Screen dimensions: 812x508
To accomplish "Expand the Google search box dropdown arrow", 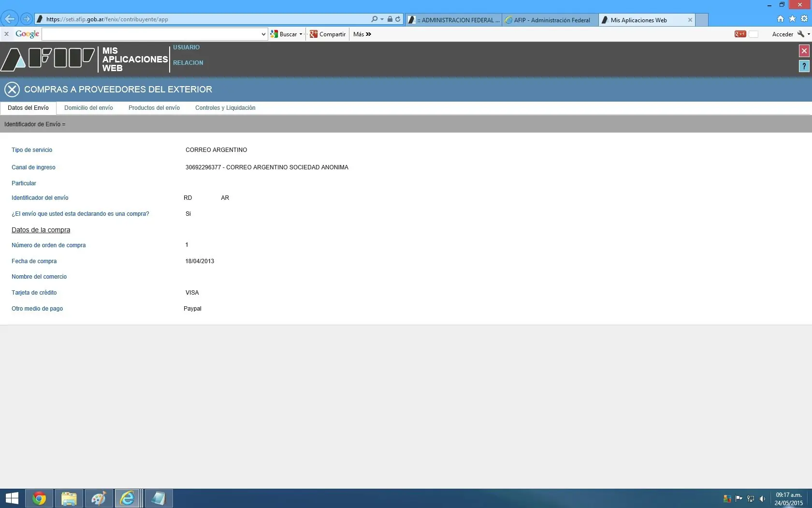I will tap(263, 34).
